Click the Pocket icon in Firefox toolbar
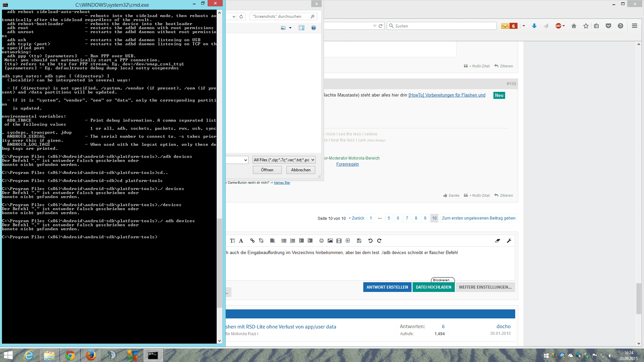This screenshot has width=644, height=362. [x=608, y=26]
